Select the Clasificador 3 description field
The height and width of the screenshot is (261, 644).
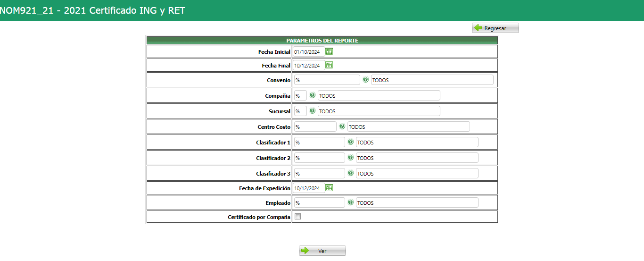coord(417,173)
